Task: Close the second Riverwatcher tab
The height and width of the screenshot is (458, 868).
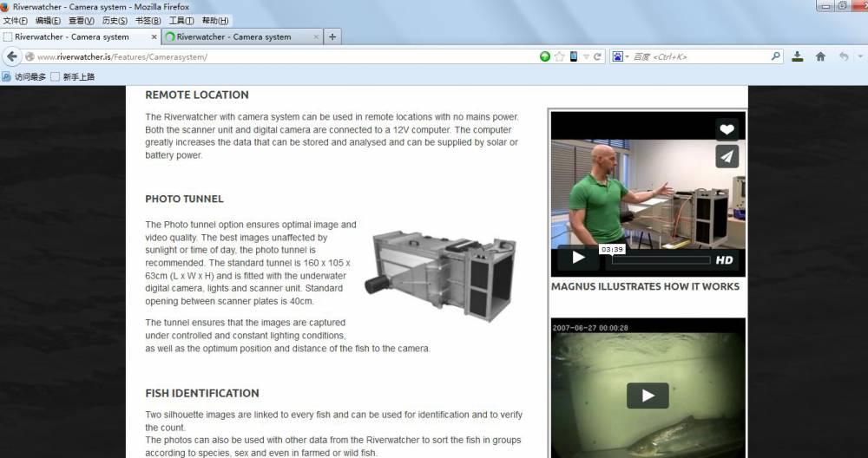Action: (316, 37)
